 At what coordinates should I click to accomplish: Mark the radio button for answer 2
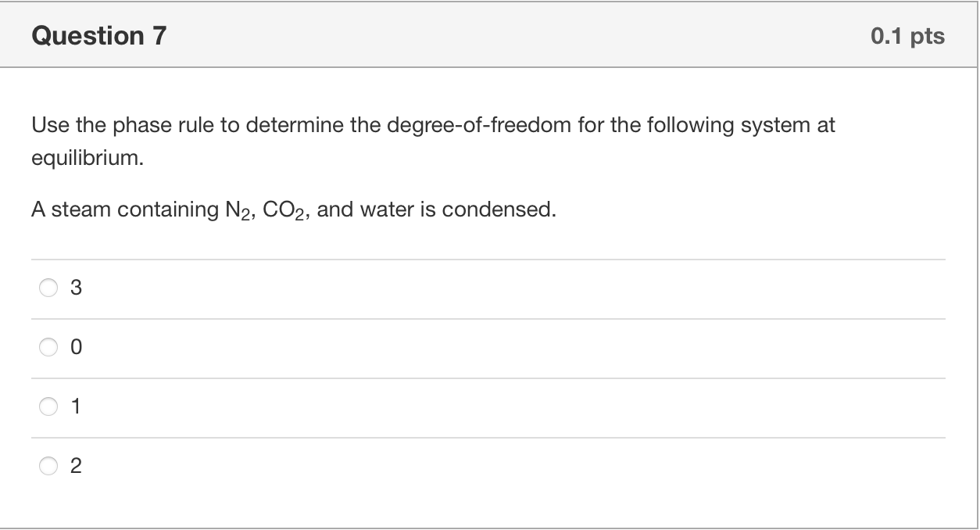pos(48,467)
